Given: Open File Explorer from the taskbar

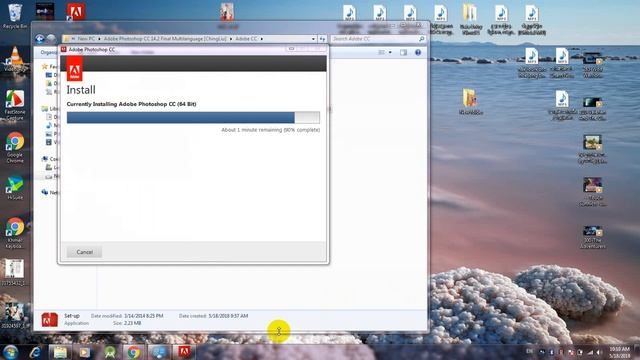Looking at the screenshot, I should click(x=60, y=352).
